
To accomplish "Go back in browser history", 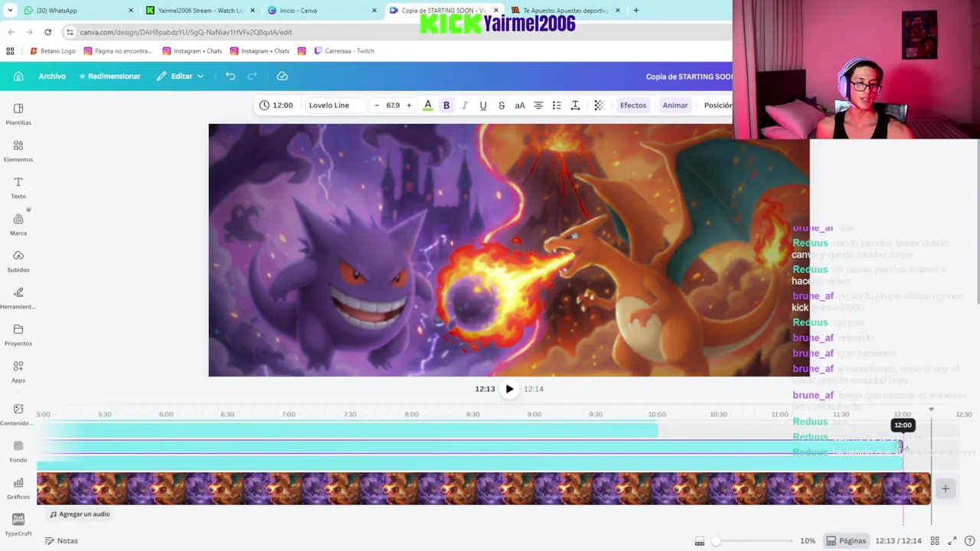I will 11,32.
